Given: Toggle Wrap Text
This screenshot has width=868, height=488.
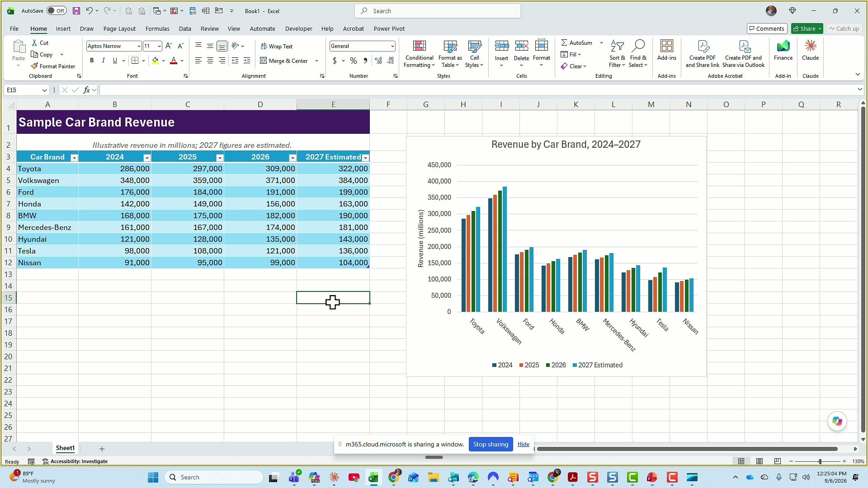Looking at the screenshot, I should click(x=276, y=46).
